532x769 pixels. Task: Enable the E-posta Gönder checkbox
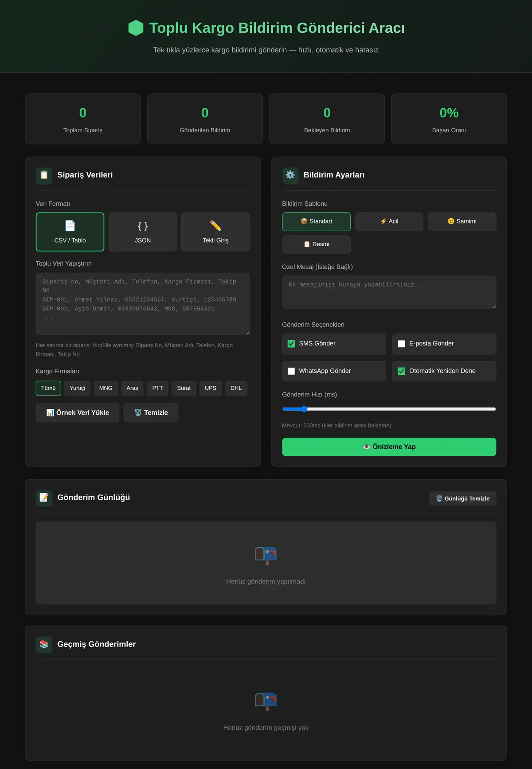tap(402, 344)
